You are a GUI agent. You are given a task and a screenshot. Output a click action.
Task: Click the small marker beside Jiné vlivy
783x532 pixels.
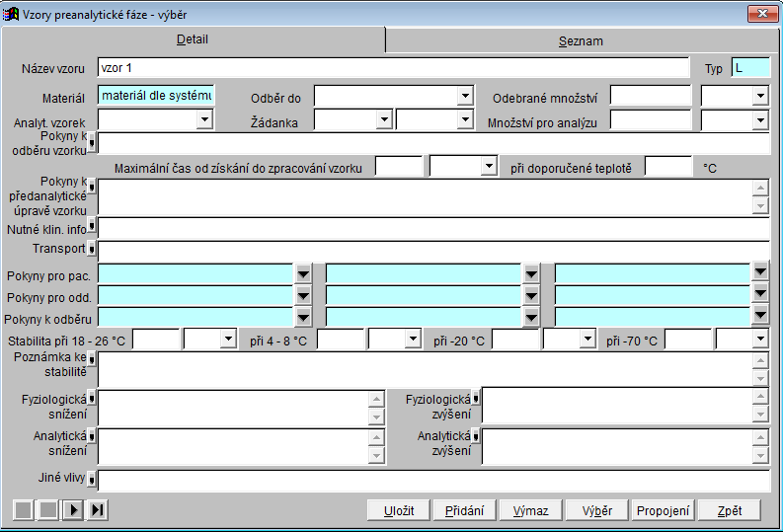tap(92, 480)
